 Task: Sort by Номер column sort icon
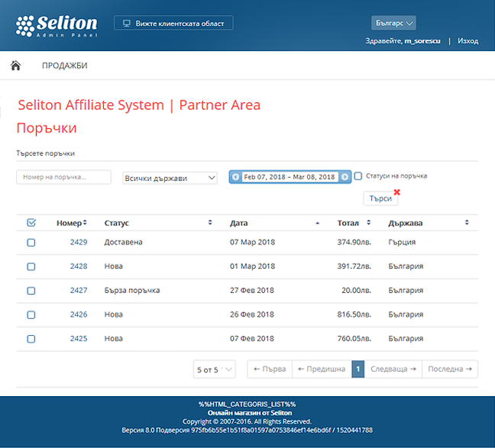pyautogui.click(x=85, y=223)
